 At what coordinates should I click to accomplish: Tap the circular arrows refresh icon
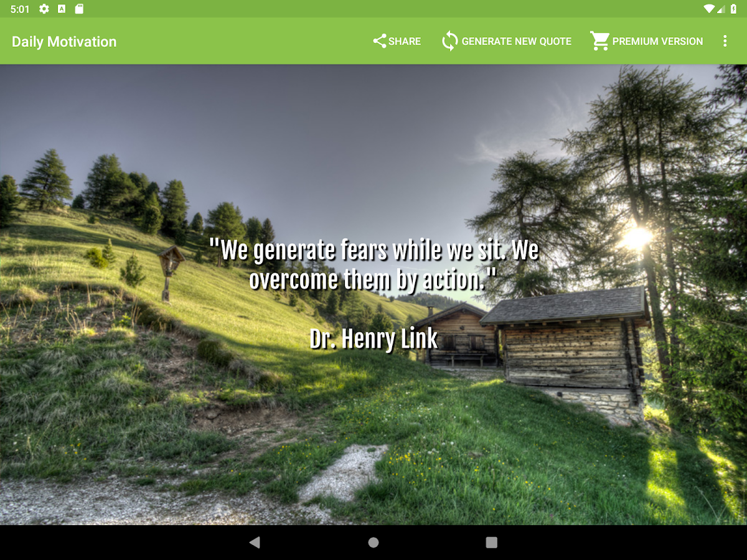tap(449, 41)
